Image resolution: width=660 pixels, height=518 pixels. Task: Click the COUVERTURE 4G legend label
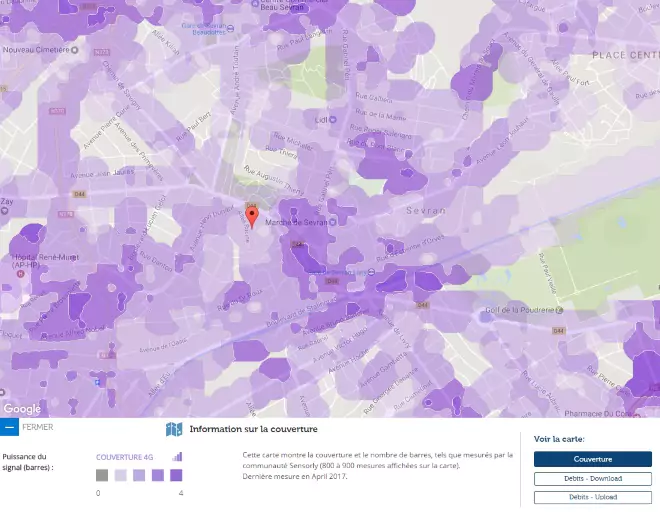coord(125,457)
